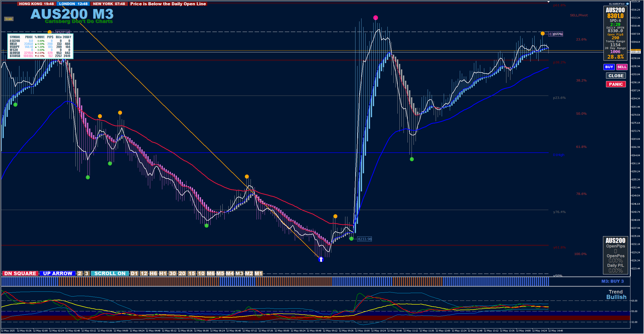Select the M1 timeframe button
Viewport: 644px width, 334px height.
258,273
